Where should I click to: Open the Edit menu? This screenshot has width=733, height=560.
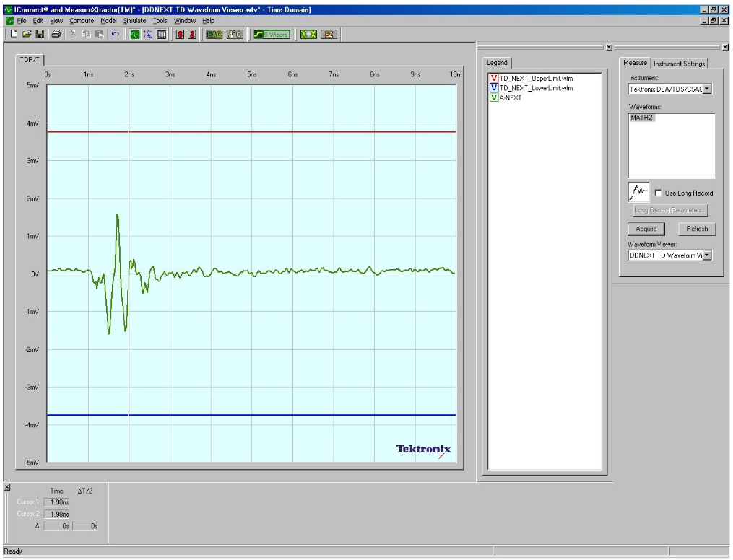click(x=38, y=20)
